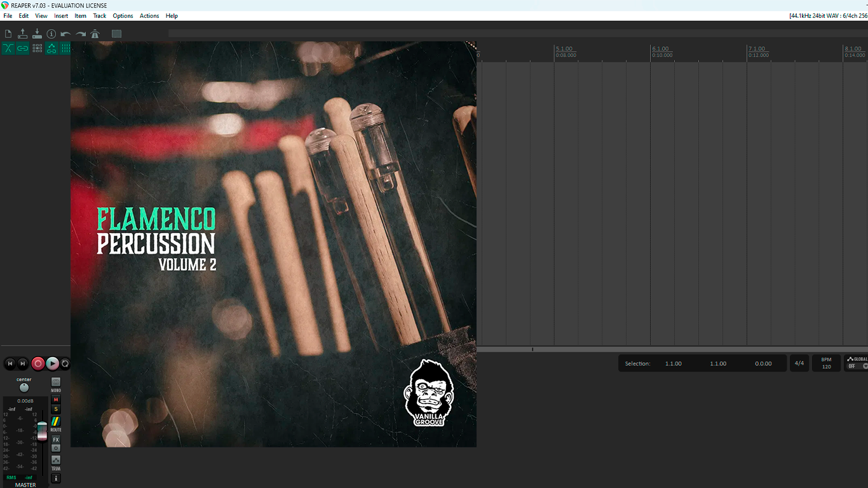Click the selection start field 1.1.00
The width and height of the screenshot is (868, 488).
(x=674, y=363)
